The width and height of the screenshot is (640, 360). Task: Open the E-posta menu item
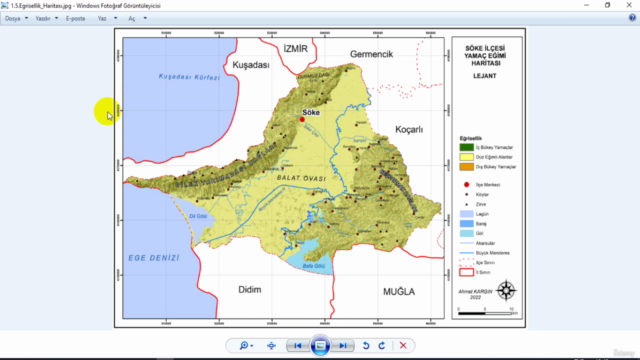76,18
